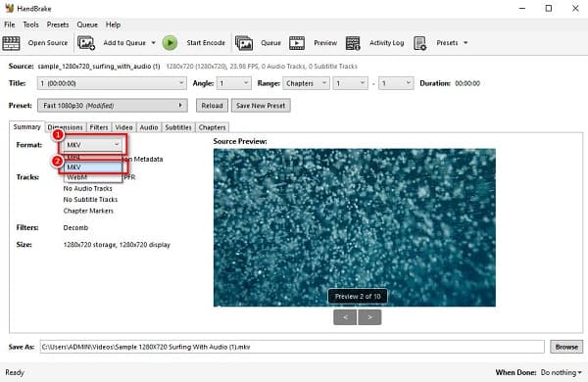Go to previous preview image

coord(345,317)
